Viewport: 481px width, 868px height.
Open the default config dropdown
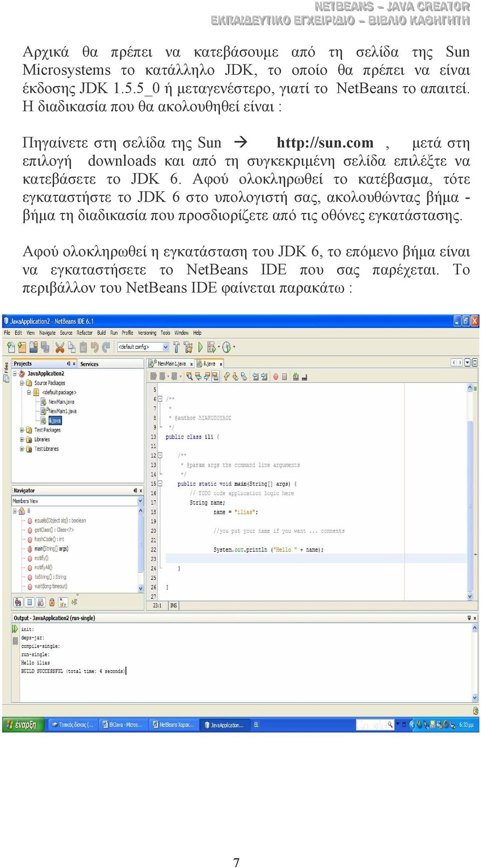point(165,347)
